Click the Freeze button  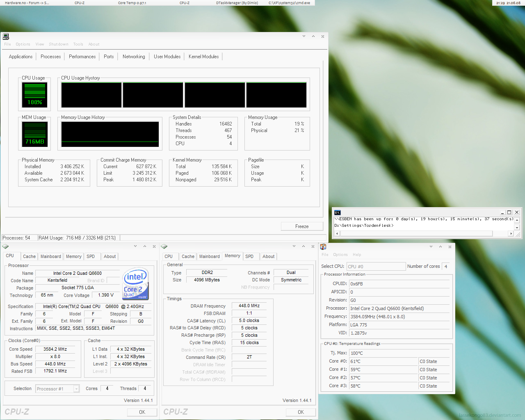click(302, 226)
